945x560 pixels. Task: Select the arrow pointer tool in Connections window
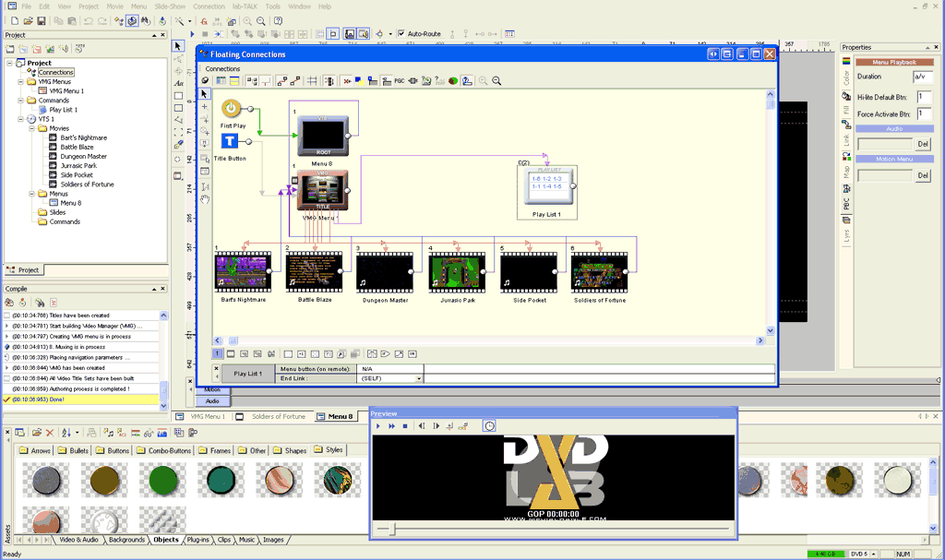pos(204,94)
